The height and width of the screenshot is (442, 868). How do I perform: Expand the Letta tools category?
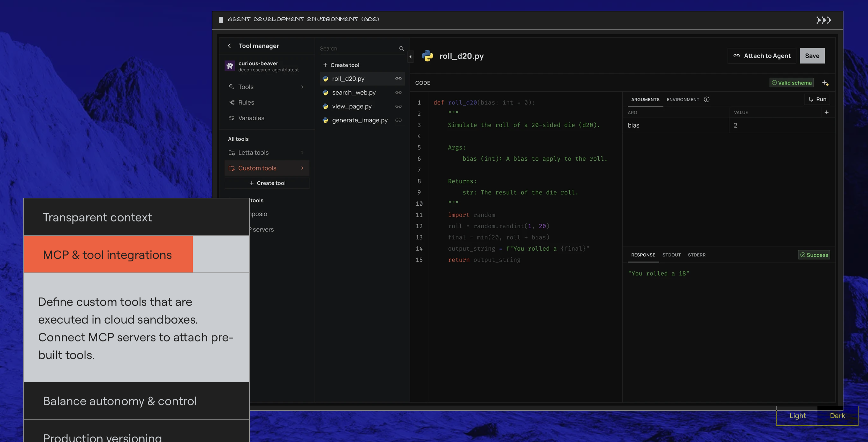(302, 152)
